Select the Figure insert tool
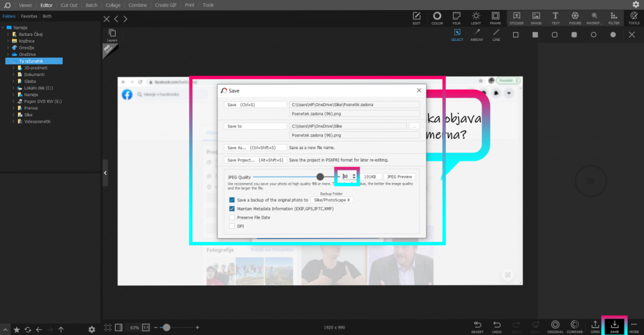The width and height of the screenshot is (644, 335). coord(575,18)
